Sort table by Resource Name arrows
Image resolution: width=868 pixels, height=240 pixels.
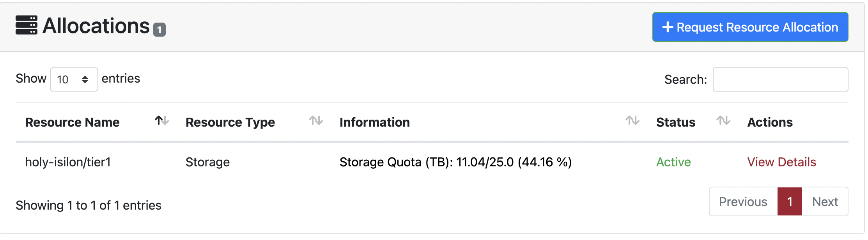162,120
